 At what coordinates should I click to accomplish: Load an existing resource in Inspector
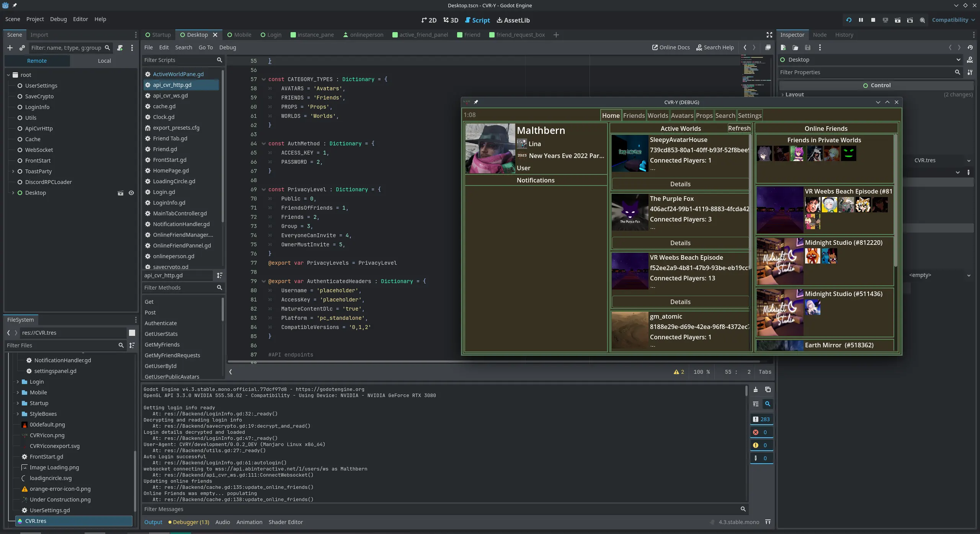point(795,47)
